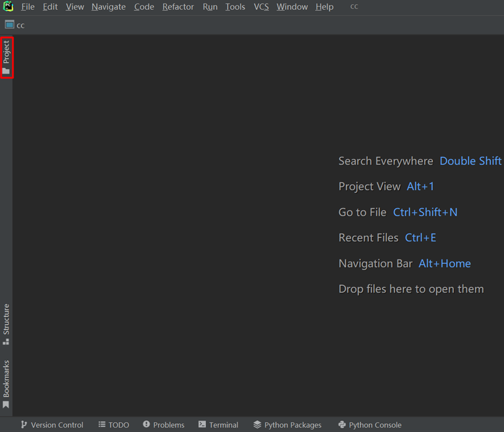The width and height of the screenshot is (504, 432).
Task: Open the Project tool window tab
Action: 6,57
